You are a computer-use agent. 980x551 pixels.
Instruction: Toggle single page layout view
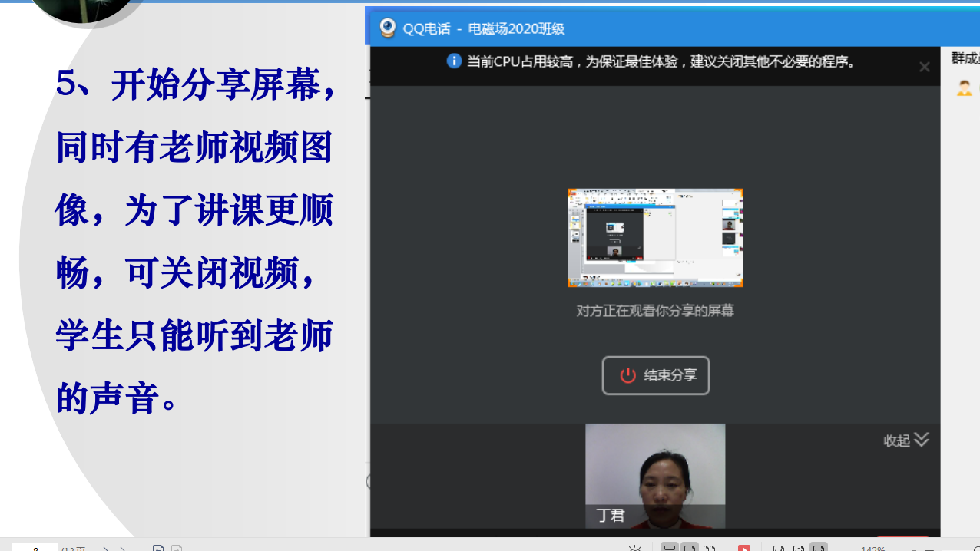pyautogui.click(x=669, y=549)
